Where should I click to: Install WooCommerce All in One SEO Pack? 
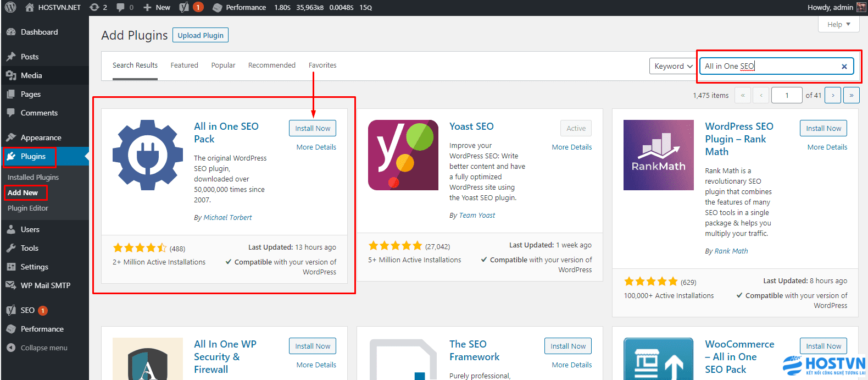824,346
